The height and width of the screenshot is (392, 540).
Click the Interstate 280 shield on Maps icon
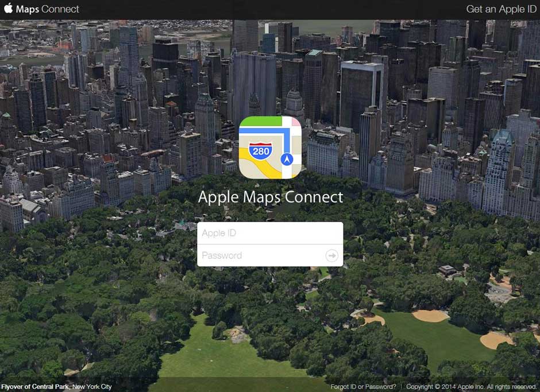pyautogui.click(x=261, y=152)
